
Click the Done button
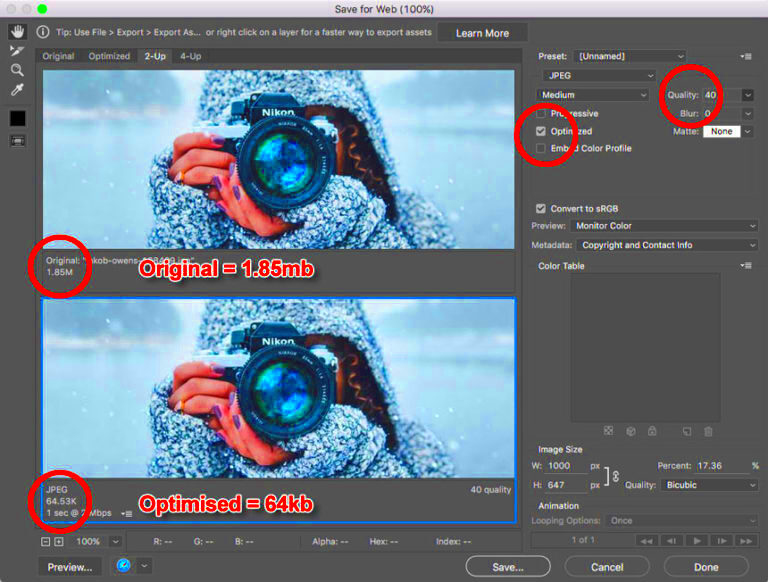coord(706,567)
